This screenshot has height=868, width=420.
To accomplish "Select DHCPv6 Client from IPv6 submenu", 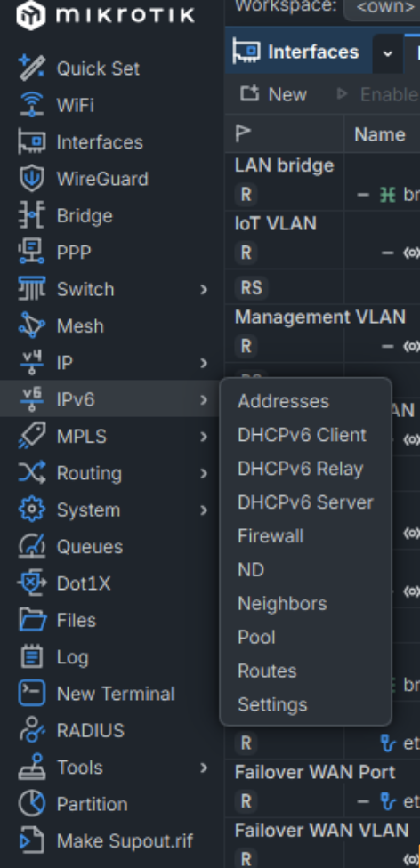I will tap(302, 435).
